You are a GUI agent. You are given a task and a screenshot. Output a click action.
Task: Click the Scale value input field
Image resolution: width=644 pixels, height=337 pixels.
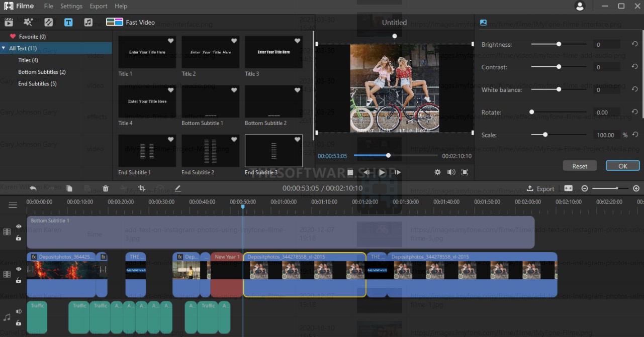coord(606,135)
